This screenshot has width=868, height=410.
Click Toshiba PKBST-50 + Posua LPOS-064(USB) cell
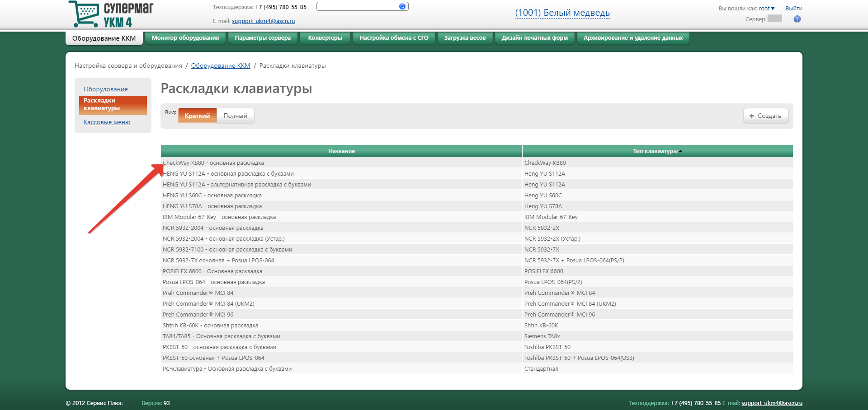(x=657, y=358)
